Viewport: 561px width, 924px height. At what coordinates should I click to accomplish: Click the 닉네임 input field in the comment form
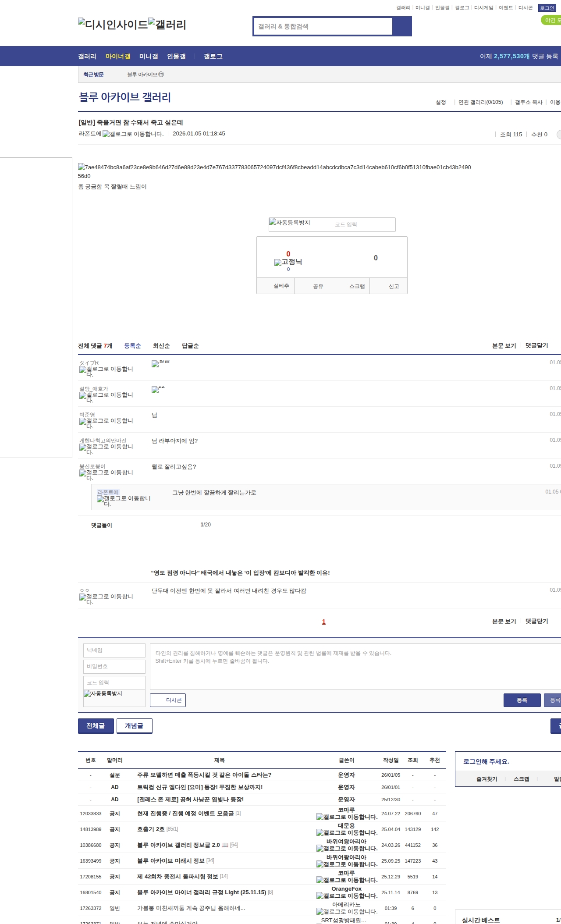point(114,650)
